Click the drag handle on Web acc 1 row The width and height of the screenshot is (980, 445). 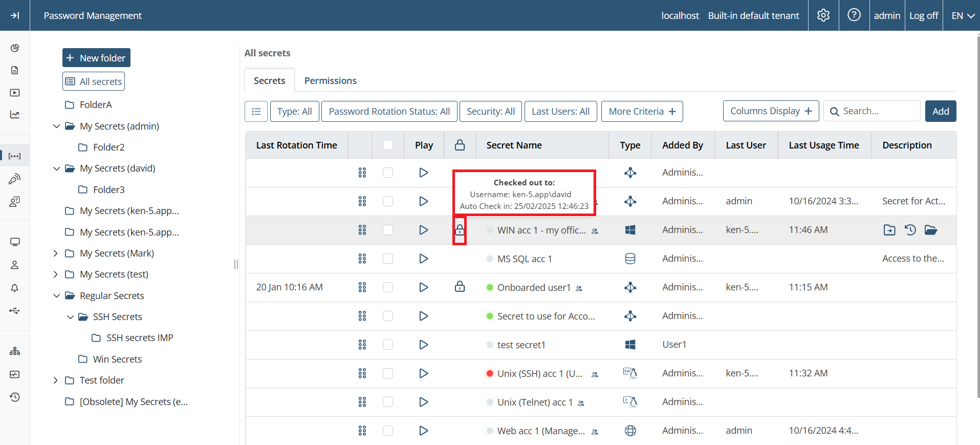point(362,431)
